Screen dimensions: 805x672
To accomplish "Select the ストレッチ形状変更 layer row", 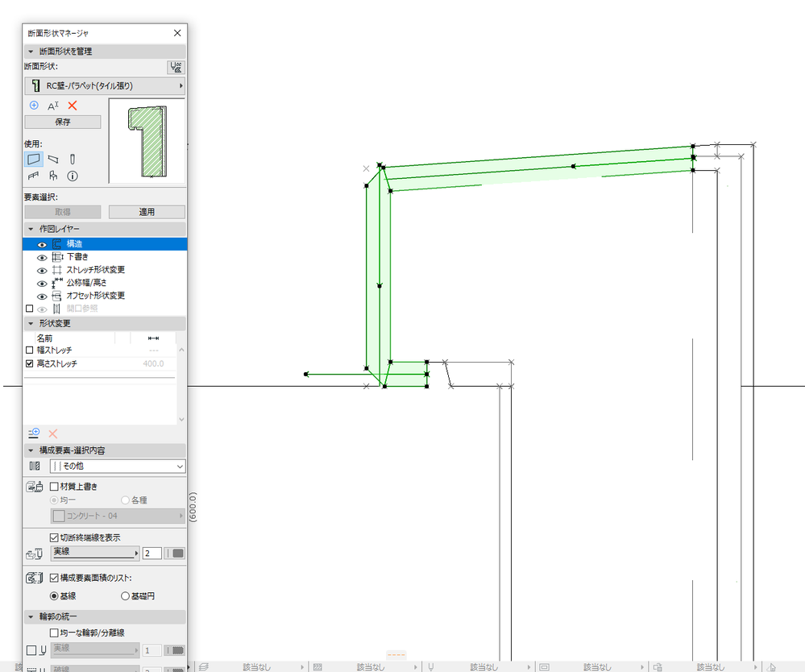I will point(105,270).
